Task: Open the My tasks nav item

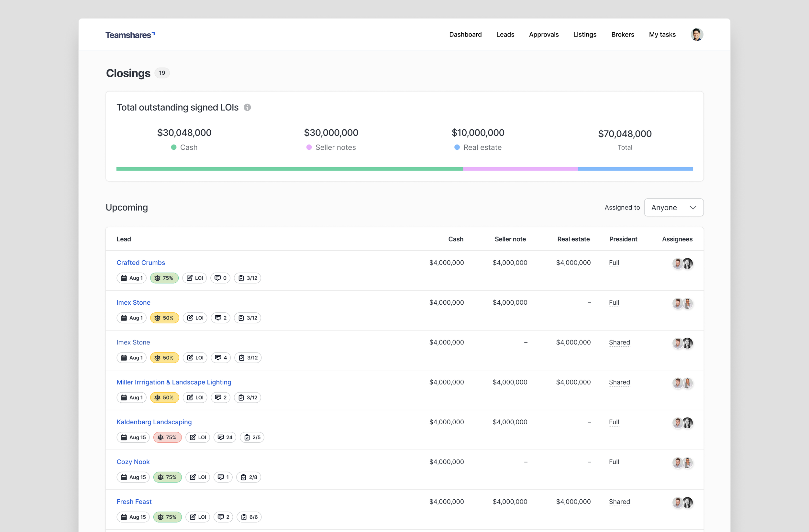Action: 662,35
